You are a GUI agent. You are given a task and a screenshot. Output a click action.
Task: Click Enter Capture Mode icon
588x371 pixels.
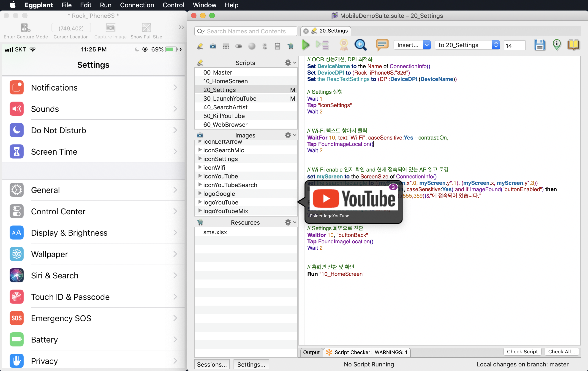25,28
